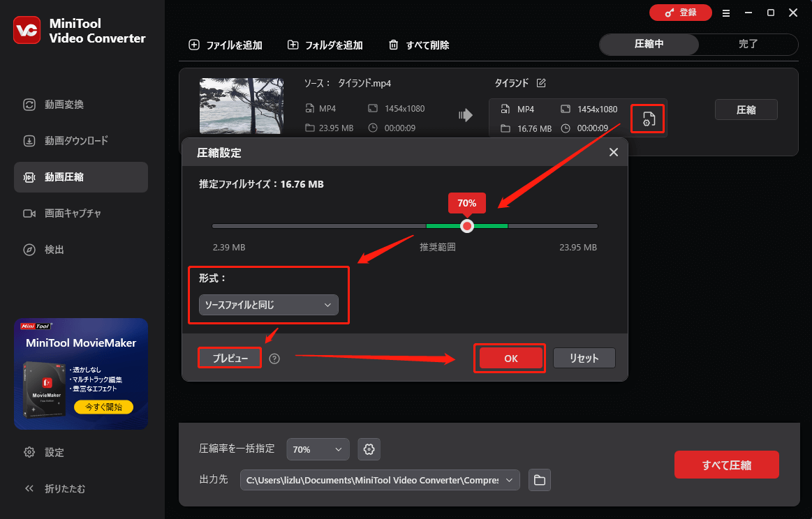The image size is (812, 519).
Task: Click the source name タイランド.mp4 text
Action: (364, 83)
